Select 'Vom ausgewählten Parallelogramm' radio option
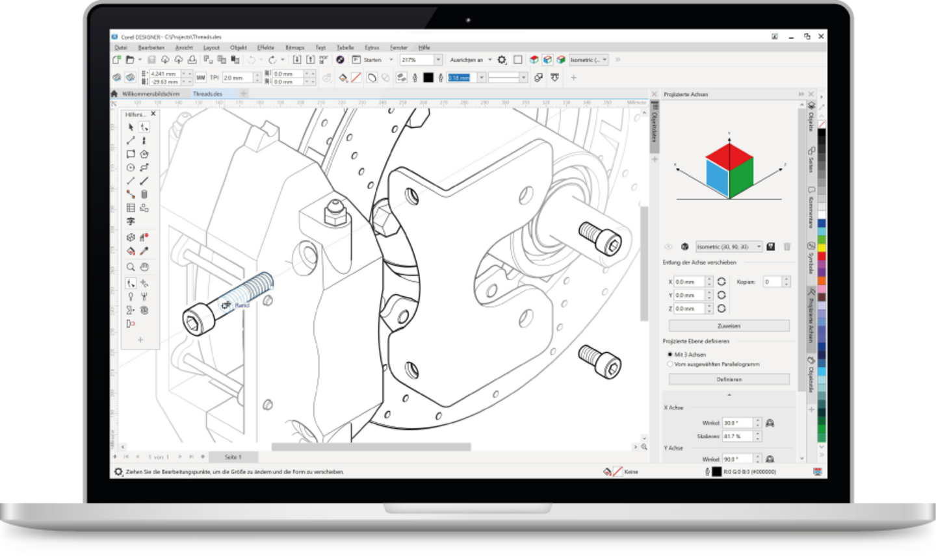Viewport: 936px width, 560px height. tap(670, 364)
